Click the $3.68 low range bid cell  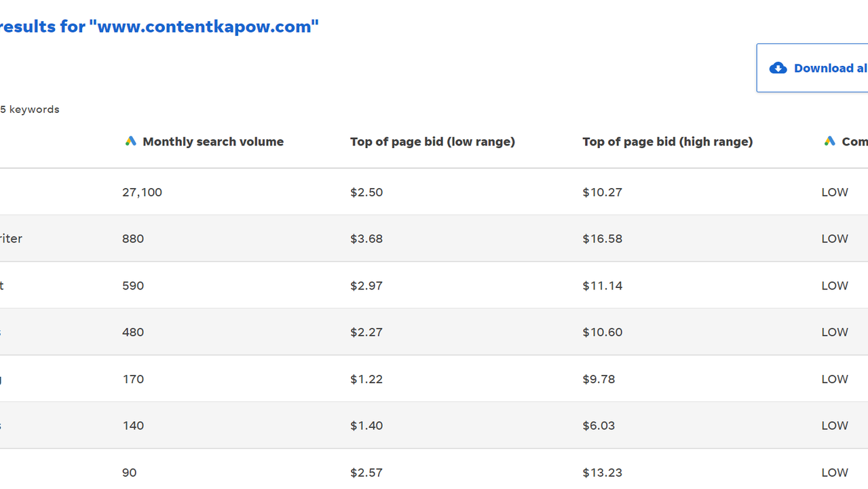(366, 238)
